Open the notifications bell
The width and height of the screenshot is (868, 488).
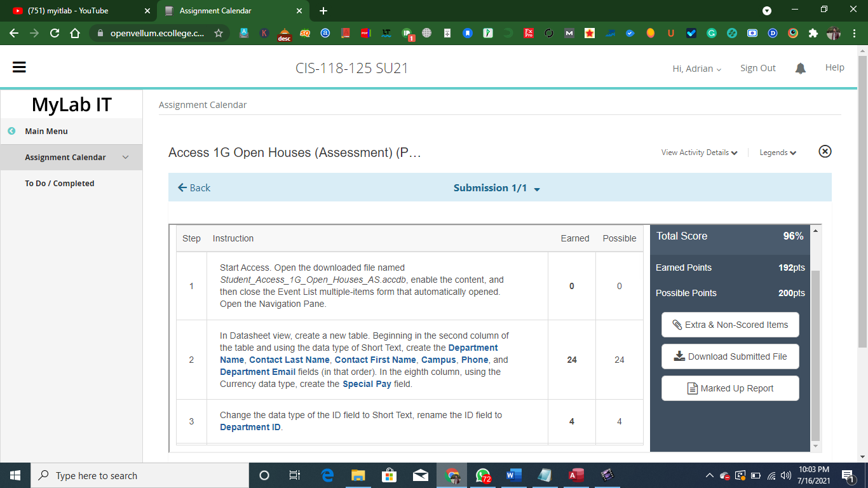click(801, 68)
